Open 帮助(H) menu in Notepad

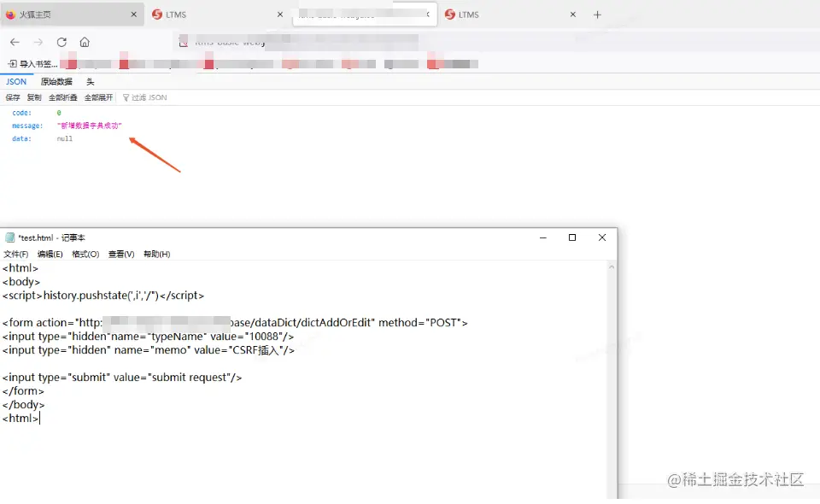point(157,254)
